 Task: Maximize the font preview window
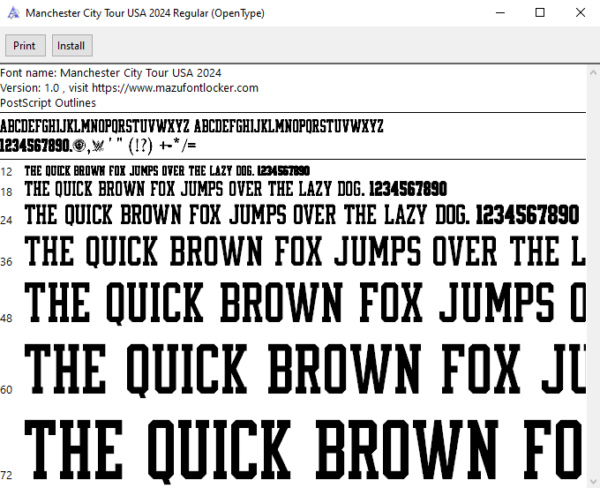pos(540,13)
